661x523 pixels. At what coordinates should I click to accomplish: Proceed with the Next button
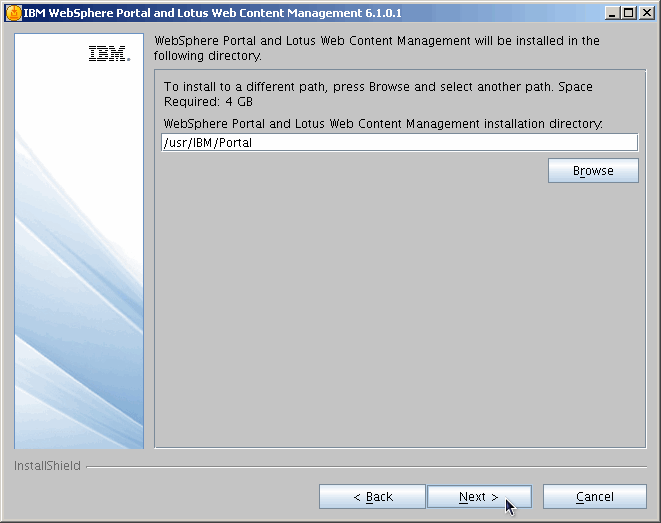478,497
